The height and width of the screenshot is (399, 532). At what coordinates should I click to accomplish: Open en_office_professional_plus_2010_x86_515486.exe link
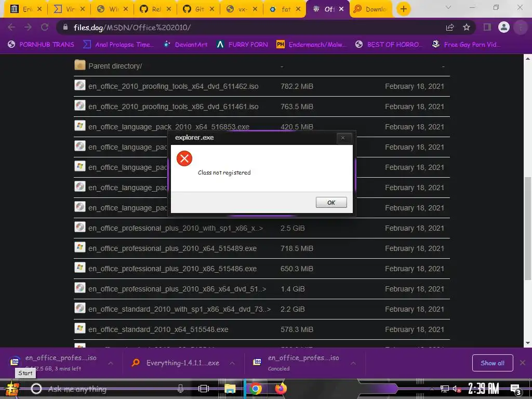(172, 269)
